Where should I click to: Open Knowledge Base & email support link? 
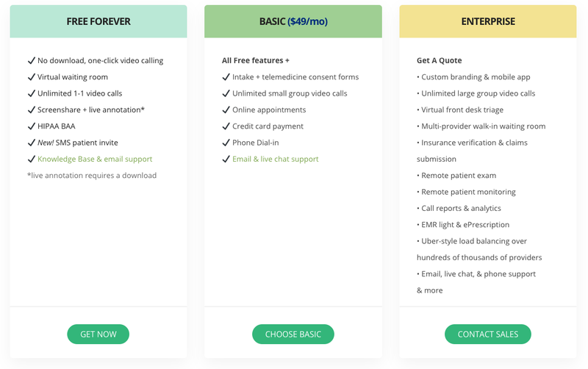pos(95,159)
